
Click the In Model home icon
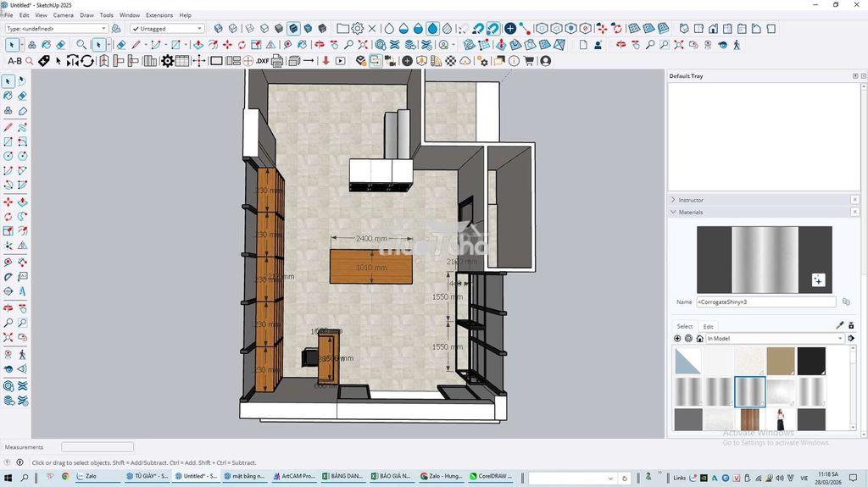[x=699, y=338]
